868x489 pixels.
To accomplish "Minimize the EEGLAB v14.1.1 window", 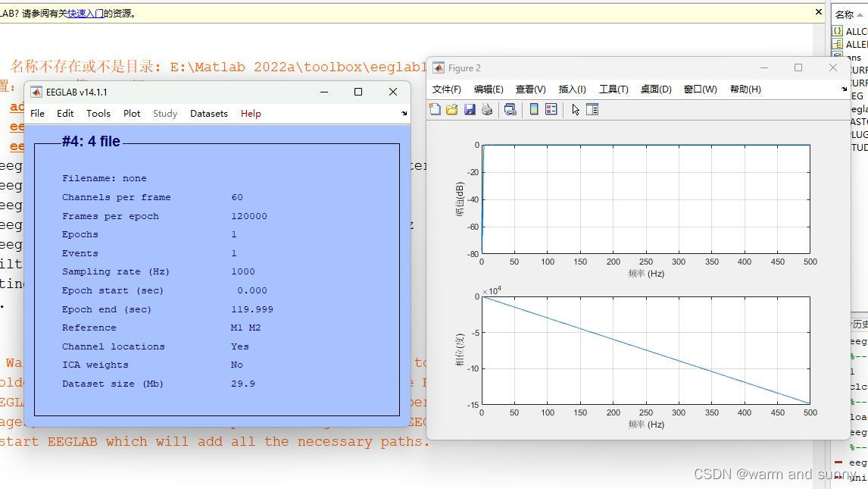I will point(324,92).
